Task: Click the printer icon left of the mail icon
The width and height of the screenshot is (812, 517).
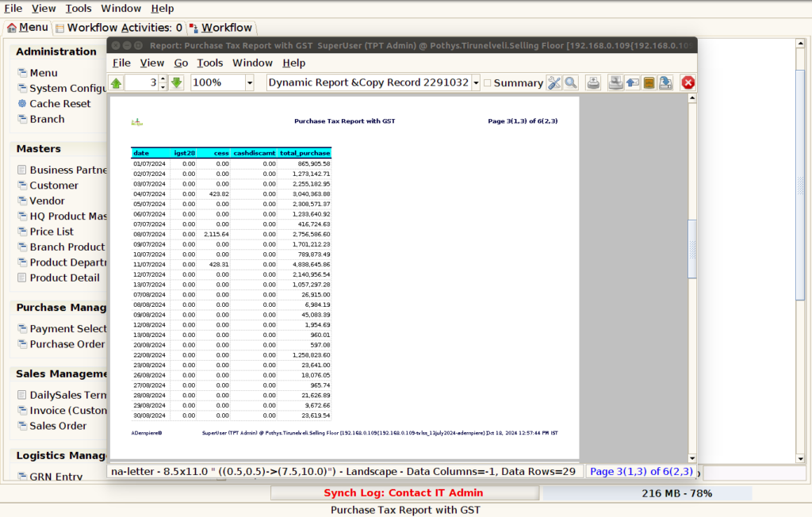Action: tap(615, 83)
